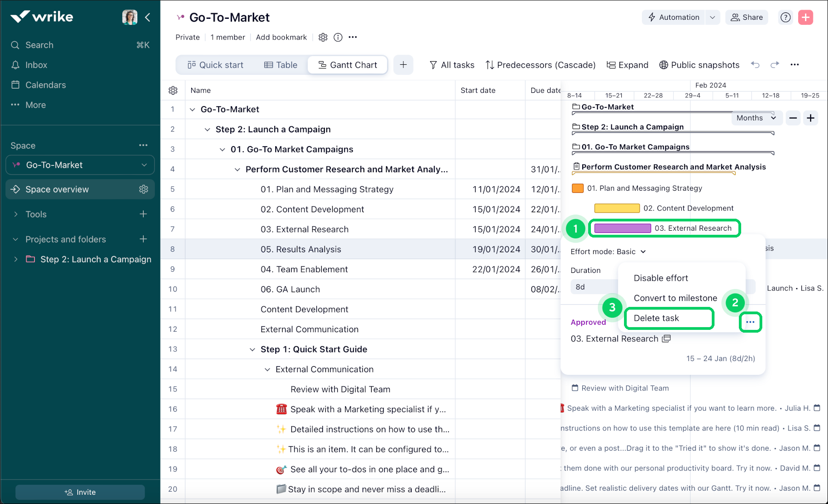Open table column settings gear icon
The height and width of the screenshot is (504, 828).
(173, 91)
